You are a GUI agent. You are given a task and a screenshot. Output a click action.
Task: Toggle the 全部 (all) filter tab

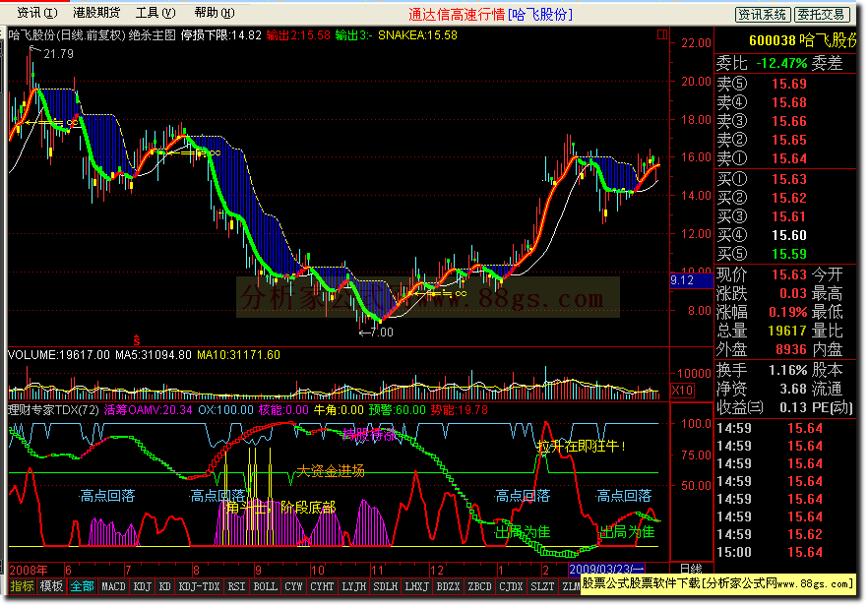click(x=83, y=586)
